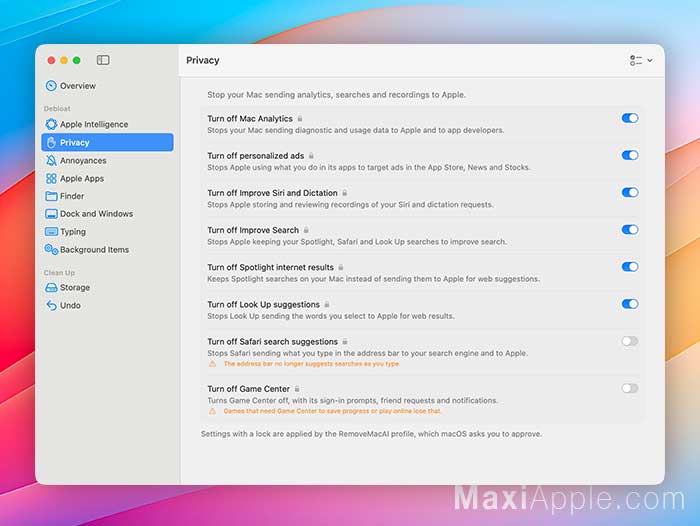This screenshot has width=700, height=526.
Task: Click lock icon by Spotlight internet results
Action: tap(341, 267)
